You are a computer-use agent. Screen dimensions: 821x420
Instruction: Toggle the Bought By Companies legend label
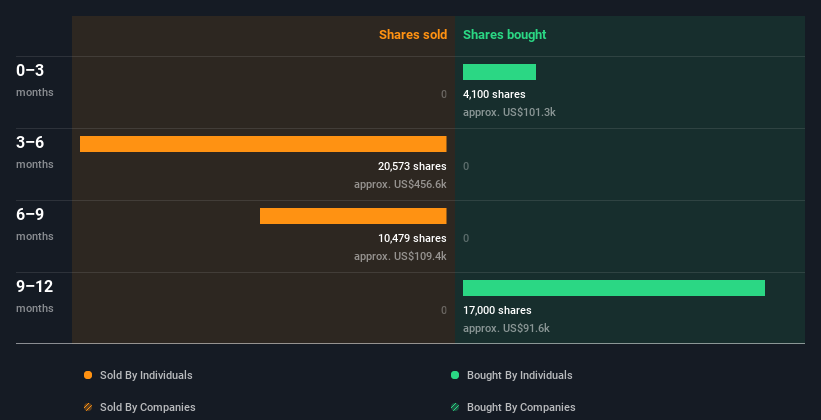coord(521,407)
